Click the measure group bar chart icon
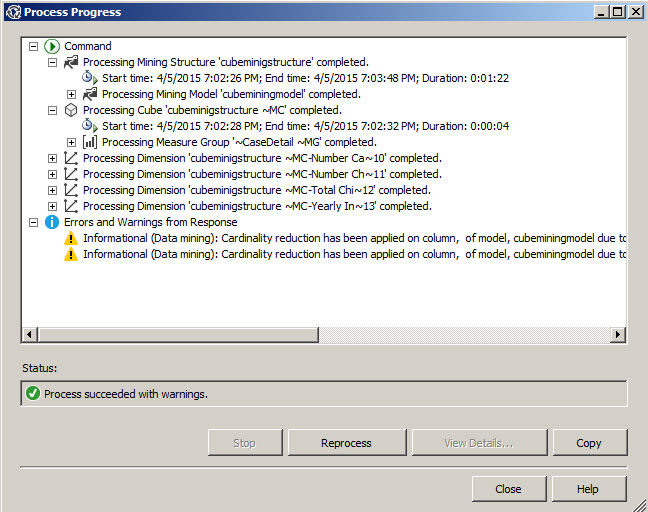648x512 pixels. click(90, 142)
